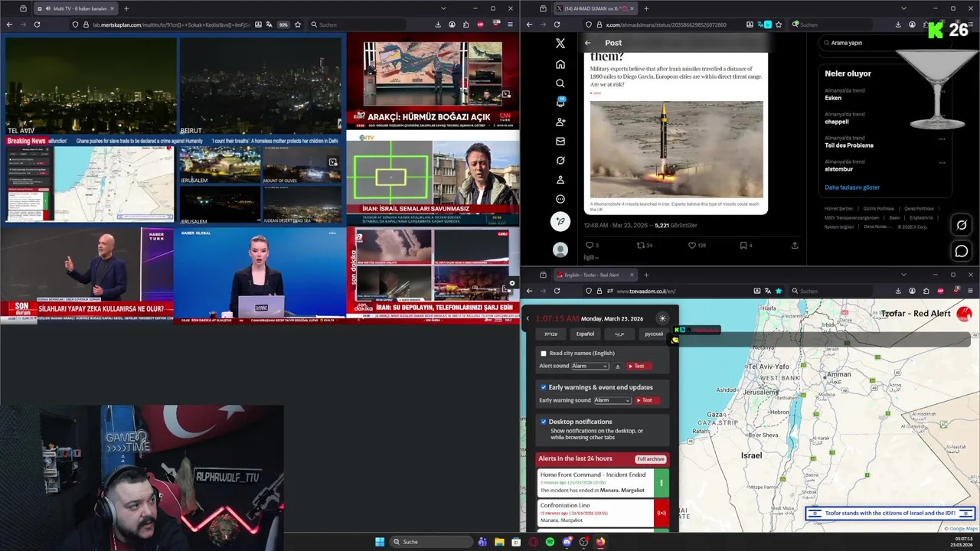Open Spotify from the taskbar
The image size is (980, 551).
[x=550, y=542]
